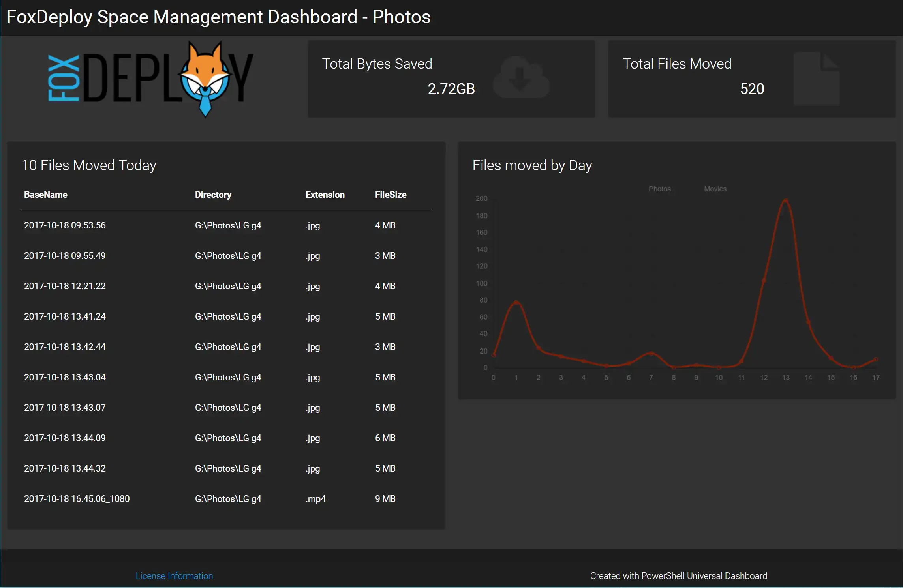Click the FoxDeploy fox logo
The image size is (903, 588).
click(150, 79)
